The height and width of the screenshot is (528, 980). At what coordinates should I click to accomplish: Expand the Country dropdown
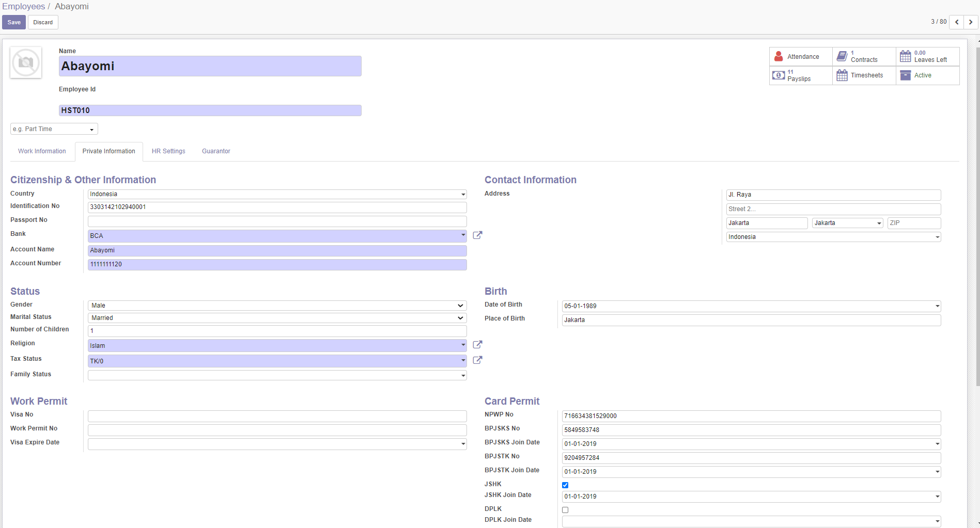[x=463, y=195]
